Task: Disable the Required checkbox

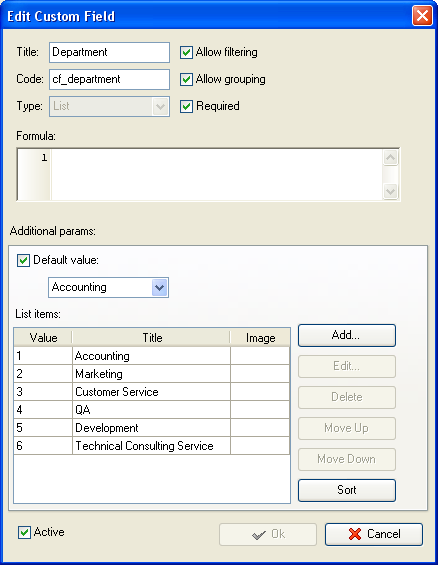Action: [186, 106]
